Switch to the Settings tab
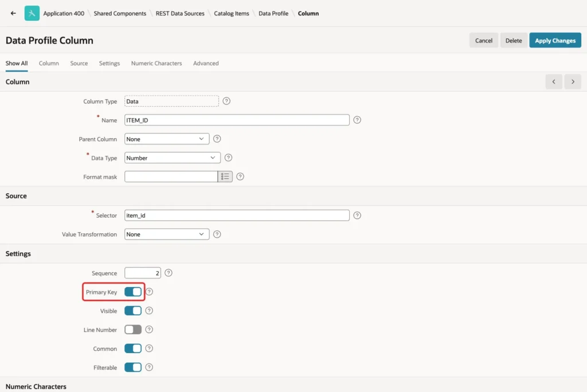Viewport: 587px width, 392px height. (x=109, y=63)
